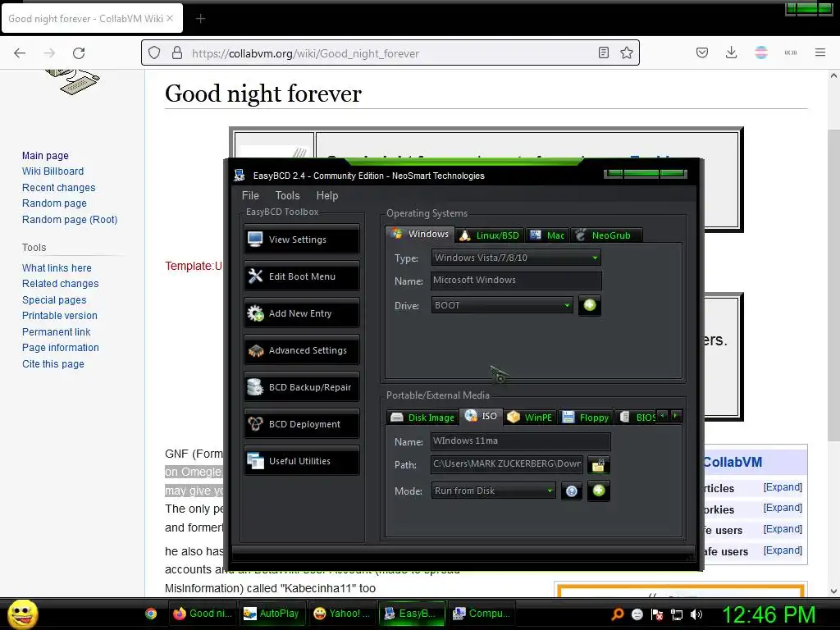
Task: Expand the fourth CollabVM navbox row
Action: click(x=783, y=550)
